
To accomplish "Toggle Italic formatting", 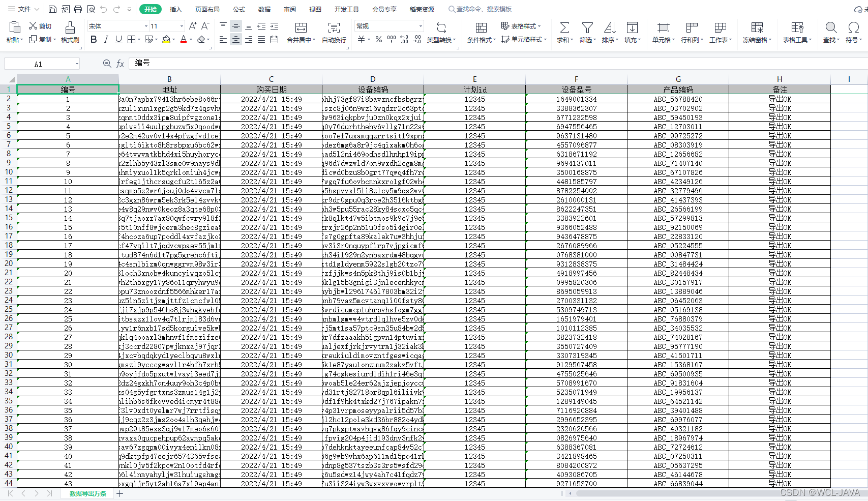I will point(106,39).
